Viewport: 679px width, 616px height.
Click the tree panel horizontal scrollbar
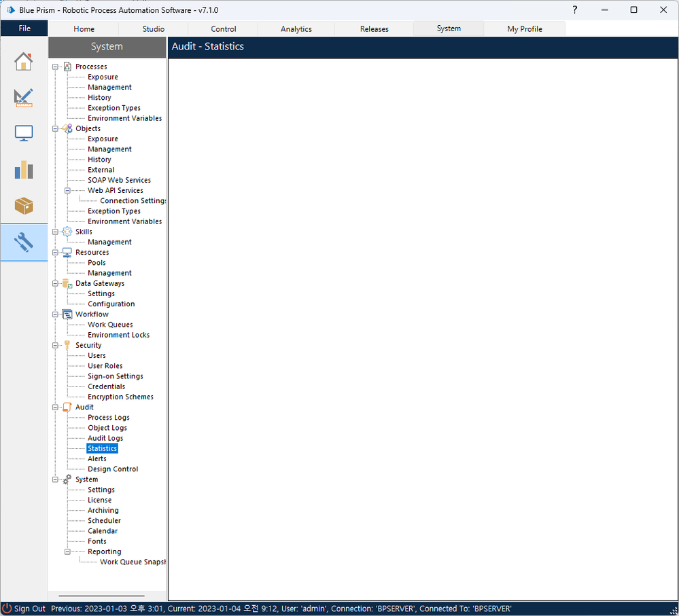pyautogui.click(x=101, y=596)
